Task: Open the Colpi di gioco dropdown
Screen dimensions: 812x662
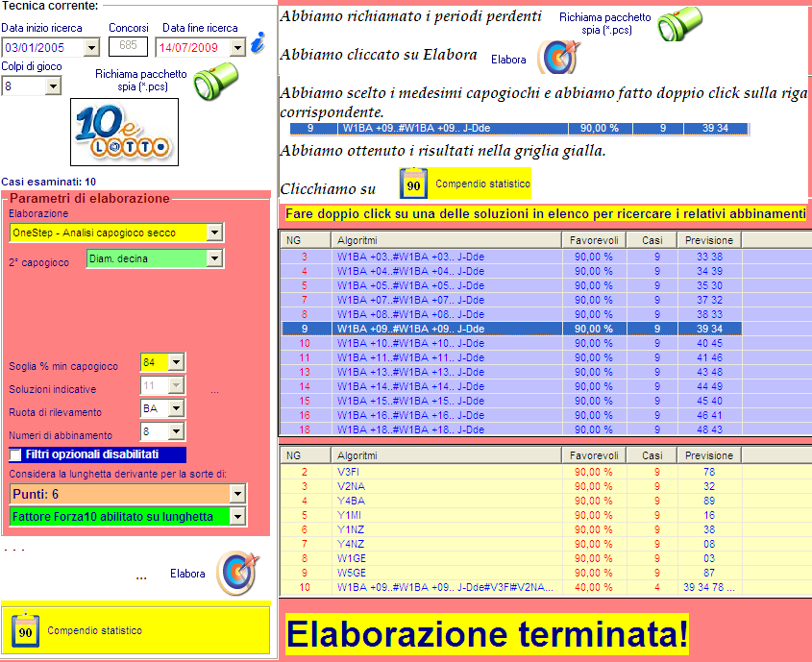Action: 52,86
